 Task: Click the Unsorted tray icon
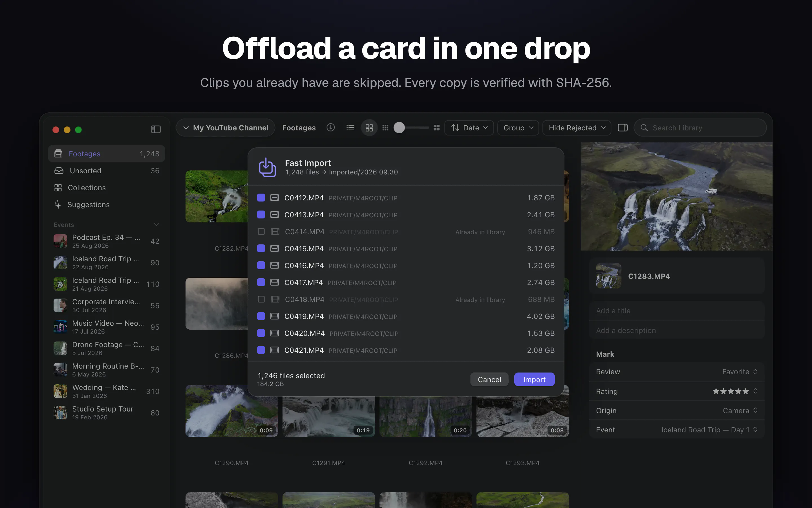coord(59,171)
